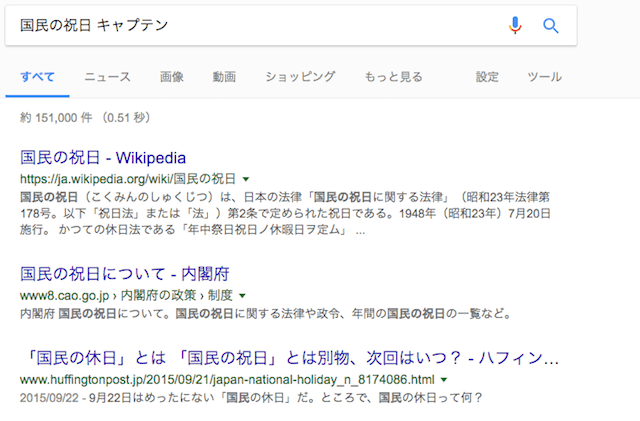The width and height of the screenshot is (640, 421).
Task: Open the 設定 menu
Action: (x=487, y=77)
